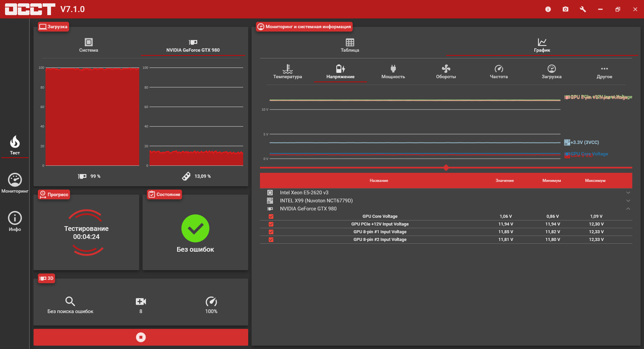Click the Система chip icon

coord(89,42)
